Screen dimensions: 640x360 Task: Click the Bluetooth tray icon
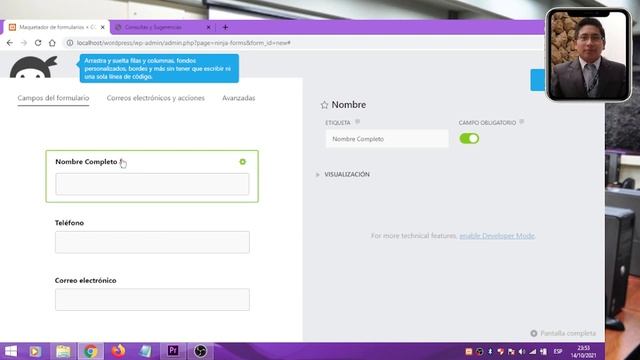490,352
